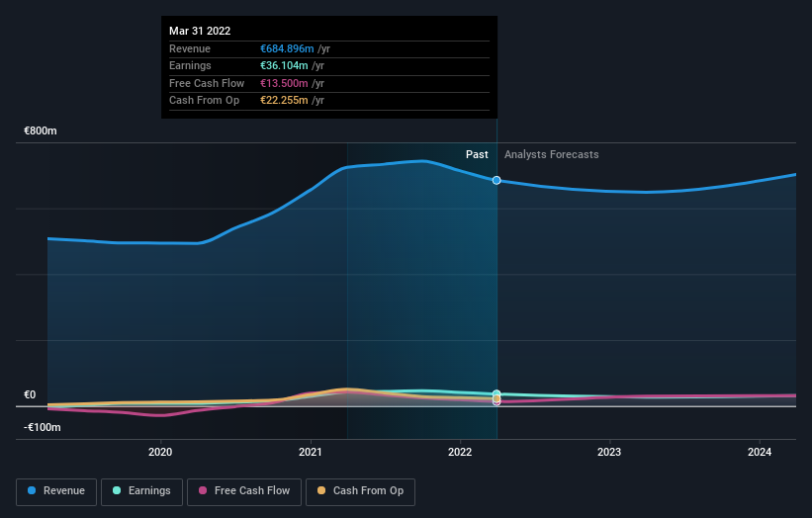Select the revenue data point marker on the chart
Viewport: 812px width, 518px height.
point(496,180)
